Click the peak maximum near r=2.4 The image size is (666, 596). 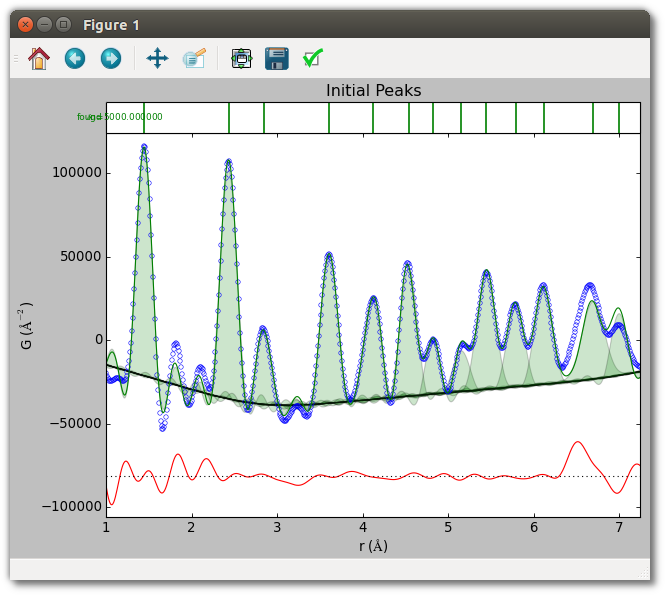tap(229, 162)
